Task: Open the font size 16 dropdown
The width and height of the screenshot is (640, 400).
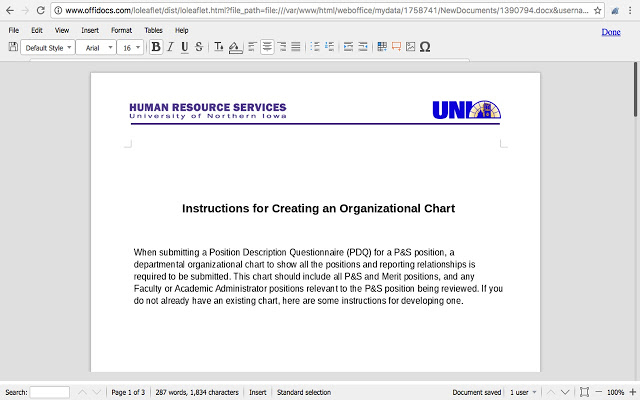Action: (131, 48)
